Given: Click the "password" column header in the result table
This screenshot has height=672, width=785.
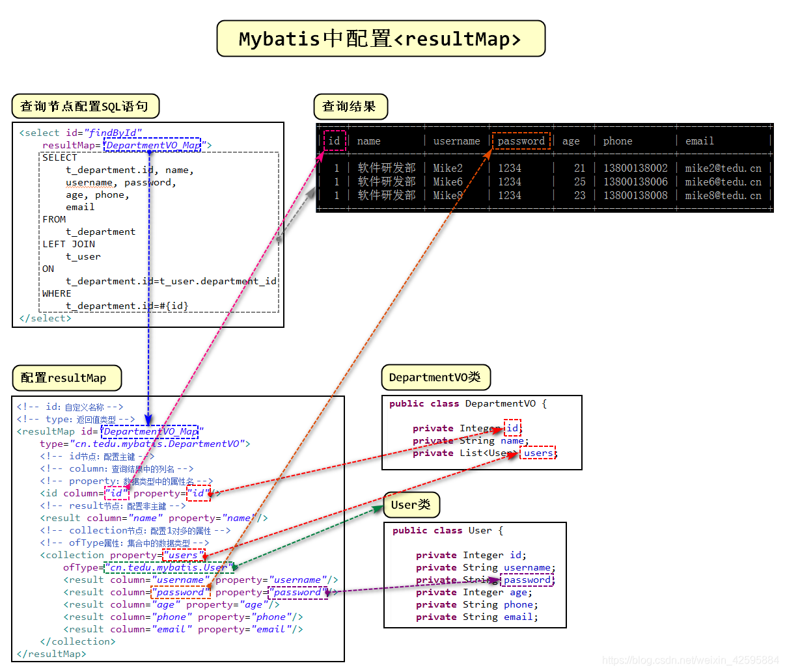Looking at the screenshot, I should [521, 141].
